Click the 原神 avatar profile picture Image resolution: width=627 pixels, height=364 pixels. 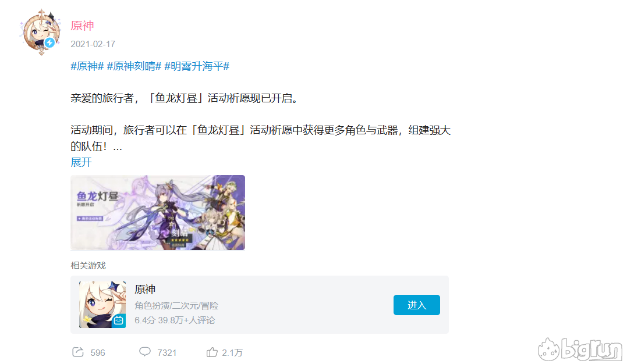(41, 32)
